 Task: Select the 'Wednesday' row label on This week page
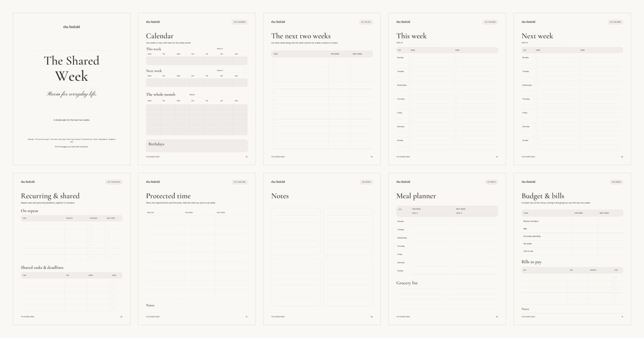tap(402, 85)
